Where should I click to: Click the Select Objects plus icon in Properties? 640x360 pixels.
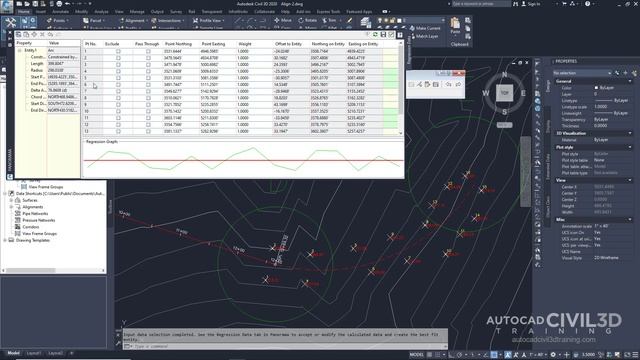point(625,73)
